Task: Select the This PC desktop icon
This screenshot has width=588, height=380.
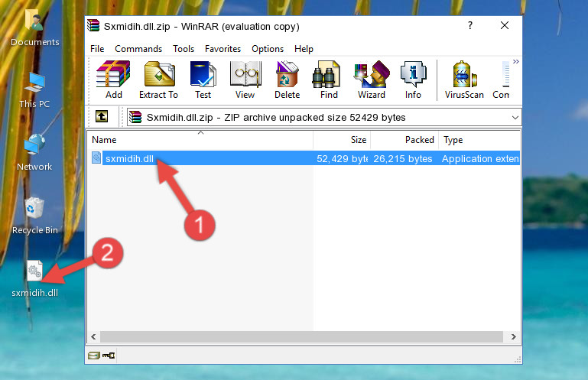Action: [x=34, y=90]
